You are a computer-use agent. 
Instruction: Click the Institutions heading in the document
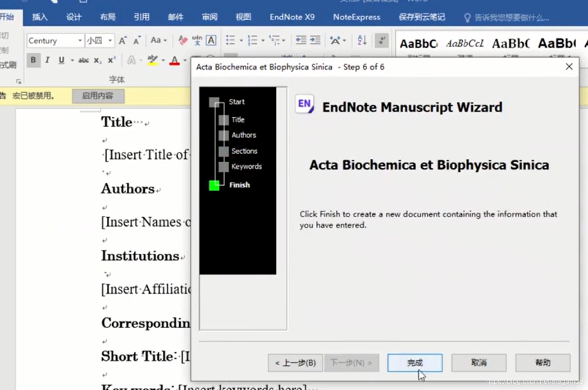click(x=140, y=256)
